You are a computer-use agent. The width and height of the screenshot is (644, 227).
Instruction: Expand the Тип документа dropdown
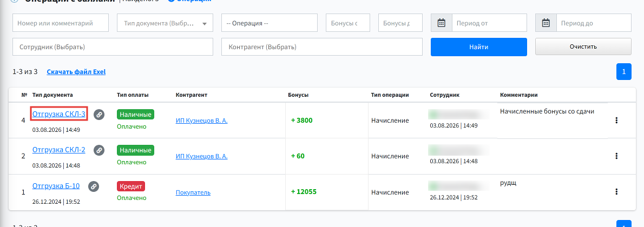165,23
